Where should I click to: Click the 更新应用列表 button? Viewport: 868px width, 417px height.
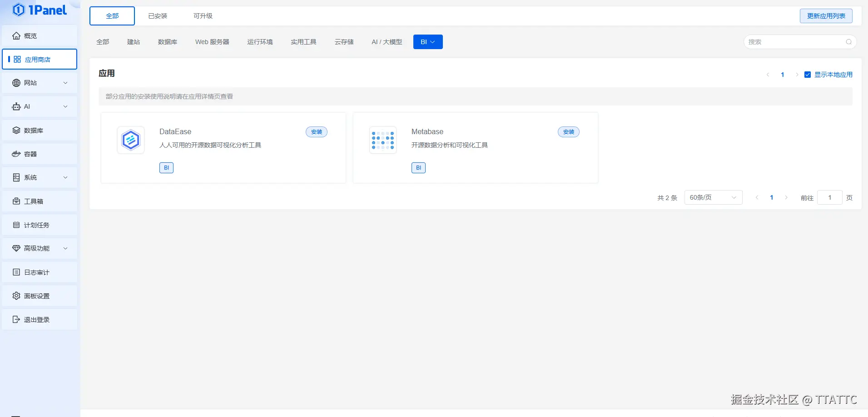[826, 16]
